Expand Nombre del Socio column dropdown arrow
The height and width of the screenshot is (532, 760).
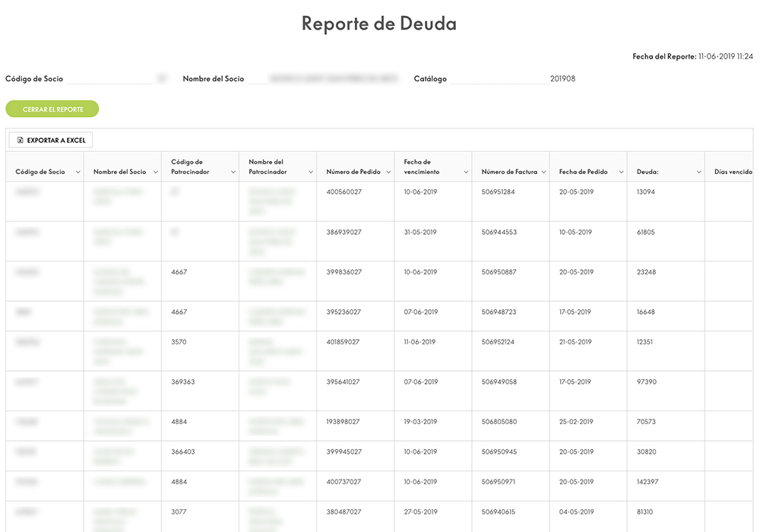tap(155, 173)
